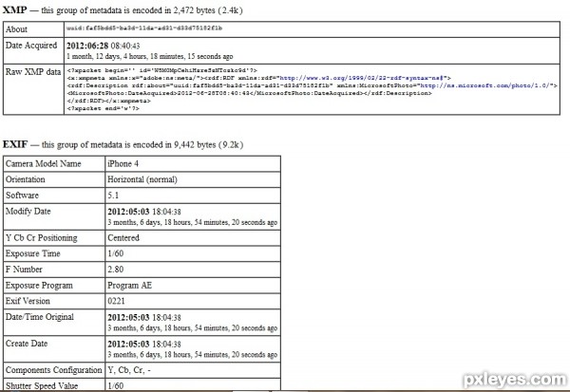This screenshot has height=392, width=570.
Task: Click '1 month, 12 days' elapsed text
Action: (149, 56)
